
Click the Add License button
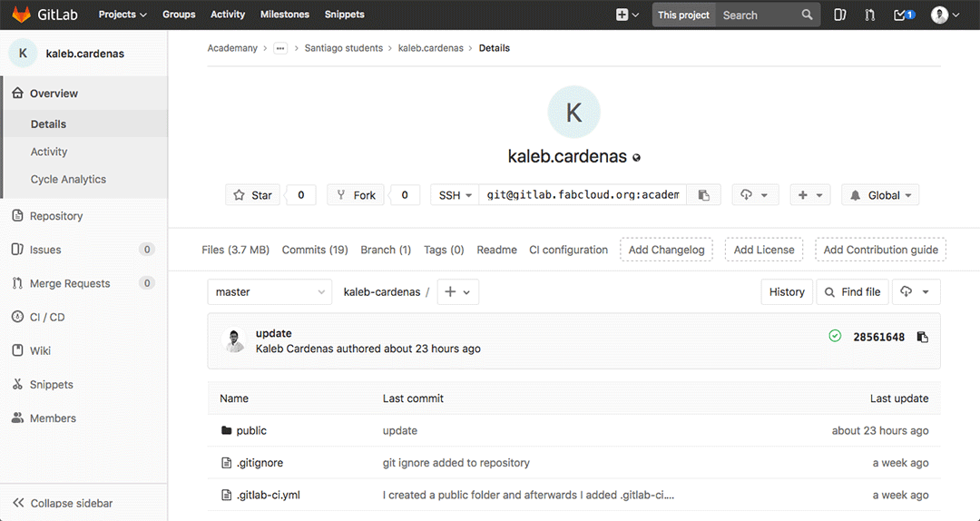pos(764,250)
